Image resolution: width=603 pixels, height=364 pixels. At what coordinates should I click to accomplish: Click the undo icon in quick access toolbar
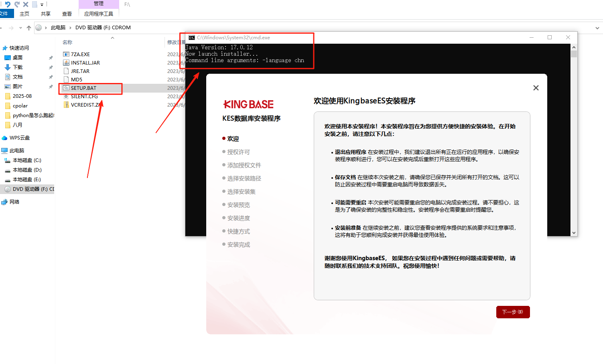pyautogui.click(x=8, y=4)
